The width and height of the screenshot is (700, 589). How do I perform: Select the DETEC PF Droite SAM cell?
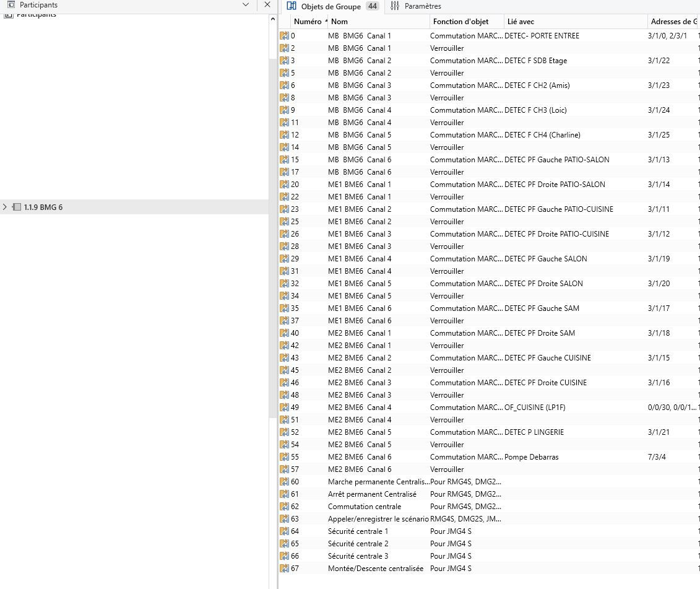[x=540, y=333]
